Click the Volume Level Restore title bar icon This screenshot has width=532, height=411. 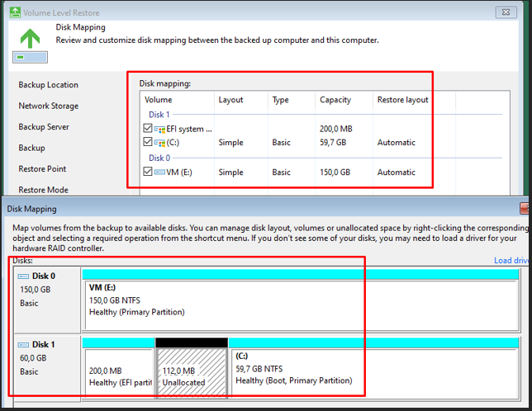click(x=15, y=12)
